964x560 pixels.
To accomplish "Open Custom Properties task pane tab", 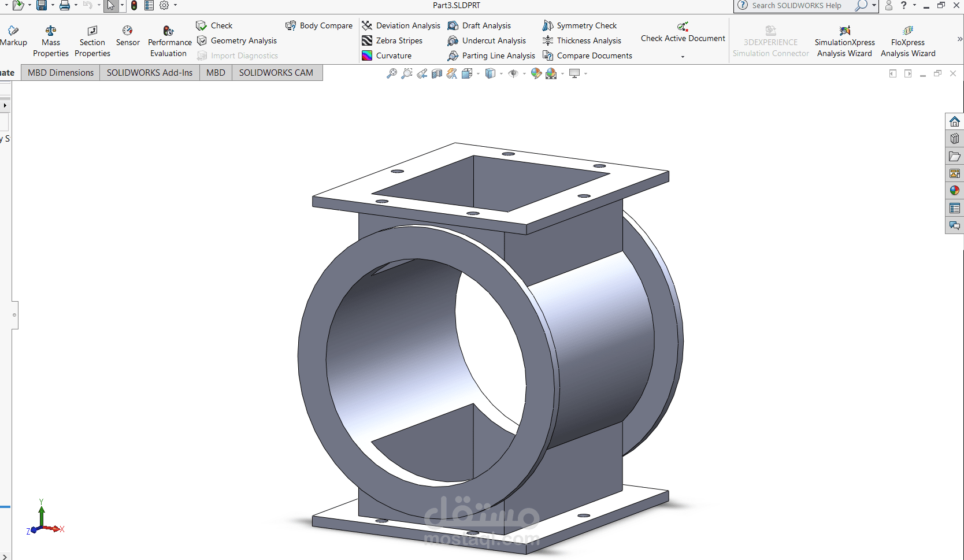I will pos(955,208).
